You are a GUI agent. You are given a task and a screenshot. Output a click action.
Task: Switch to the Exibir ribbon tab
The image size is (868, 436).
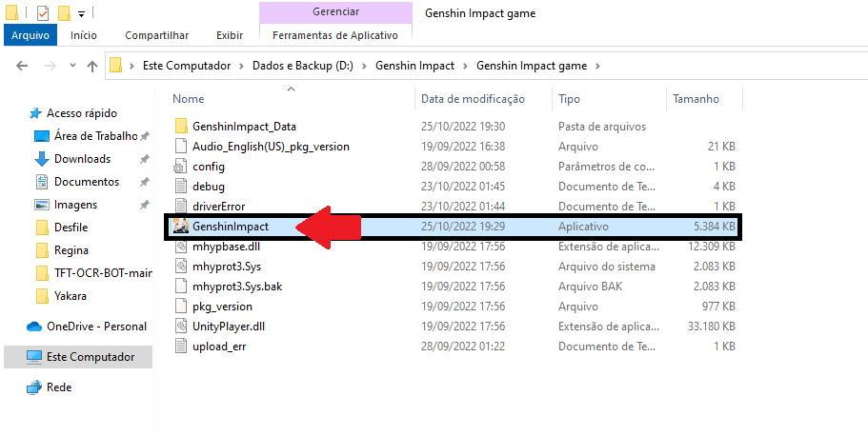pyautogui.click(x=230, y=35)
